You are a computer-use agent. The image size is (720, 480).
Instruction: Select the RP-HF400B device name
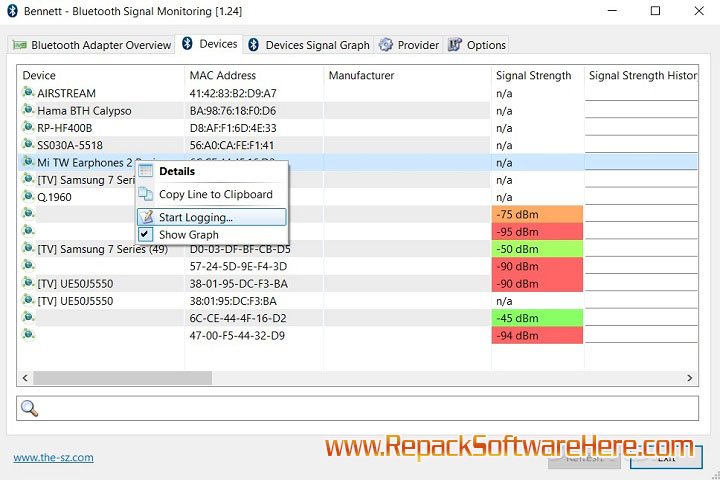(x=65, y=128)
